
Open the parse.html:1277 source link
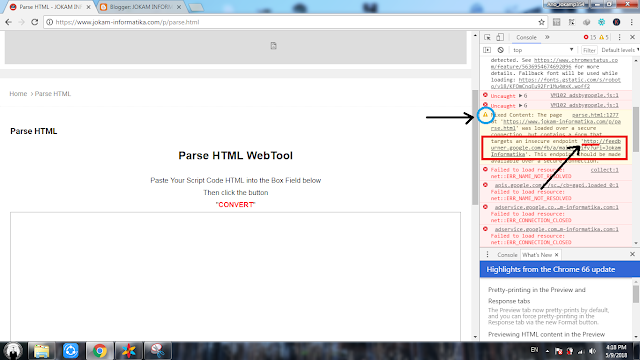pos(595,115)
